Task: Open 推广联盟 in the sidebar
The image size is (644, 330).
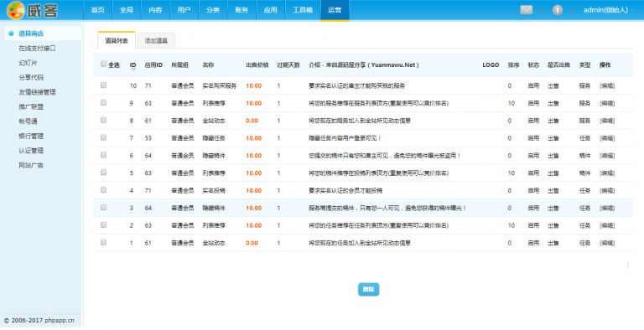Action: (31, 106)
